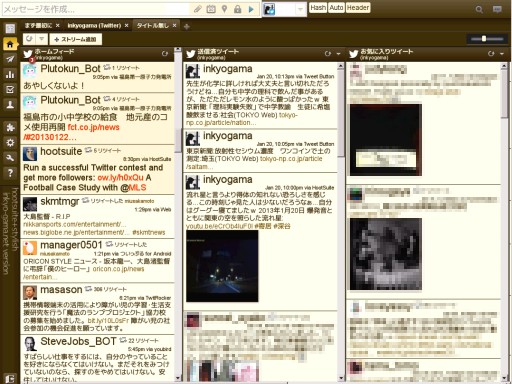Click the skmtmgr username
Image resolution: width=512 pixels, height=384 pixels.
60,202
